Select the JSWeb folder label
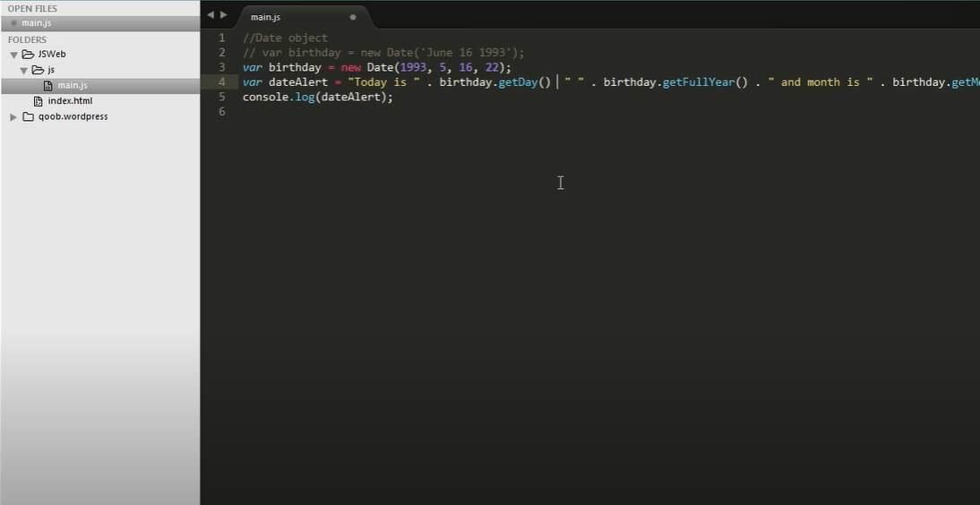The image size is (980, 505). (51, 55)
